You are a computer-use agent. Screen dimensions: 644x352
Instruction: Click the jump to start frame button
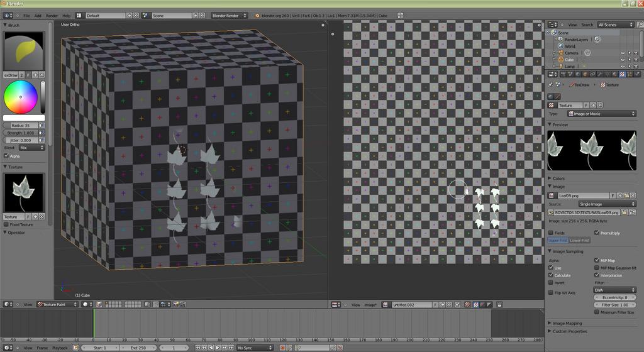pos(197,348)
